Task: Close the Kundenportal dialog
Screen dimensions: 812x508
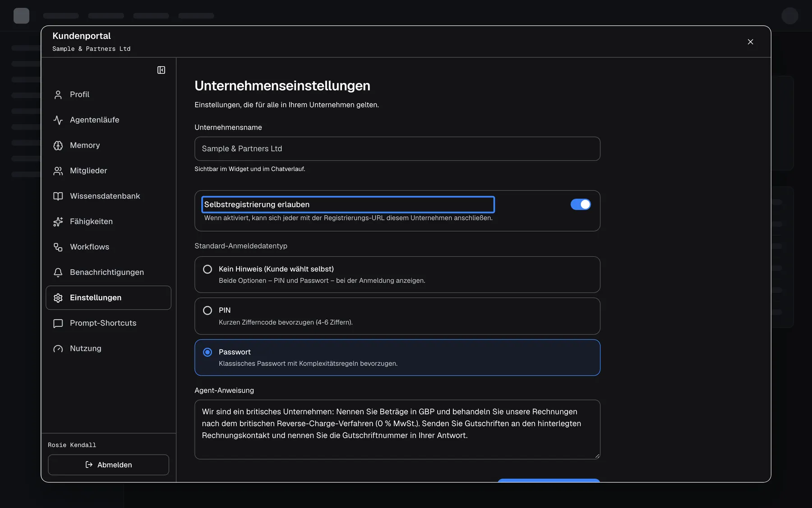Action: (x=750, y=42)
